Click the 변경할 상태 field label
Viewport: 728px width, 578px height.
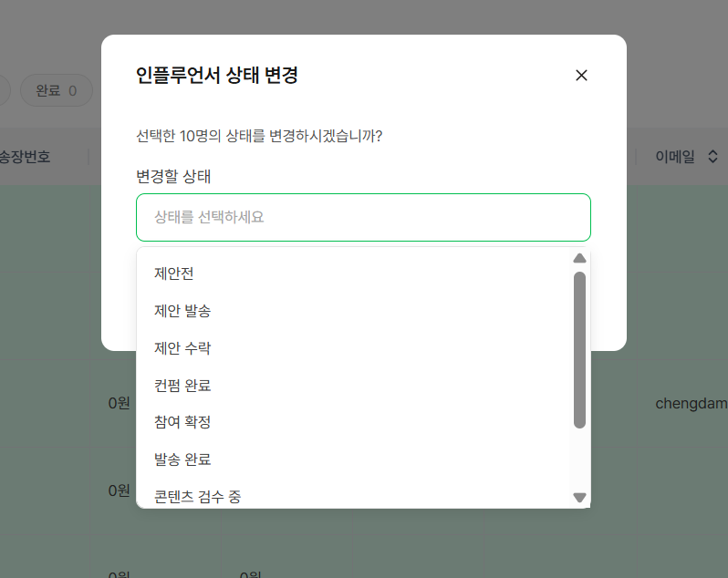click(x=173, y=176)
